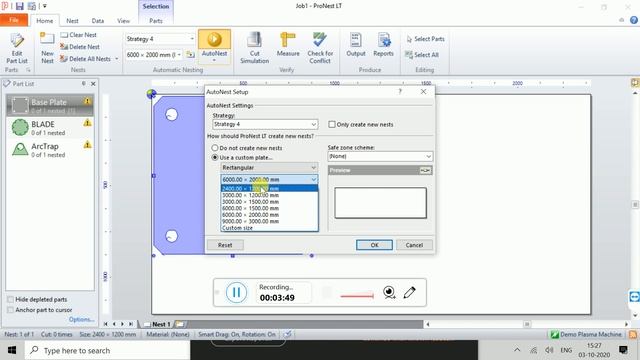This screenshot has height=360, width=640.
Task: Click the red line color swatch
Action: click(x=357, y=296)
